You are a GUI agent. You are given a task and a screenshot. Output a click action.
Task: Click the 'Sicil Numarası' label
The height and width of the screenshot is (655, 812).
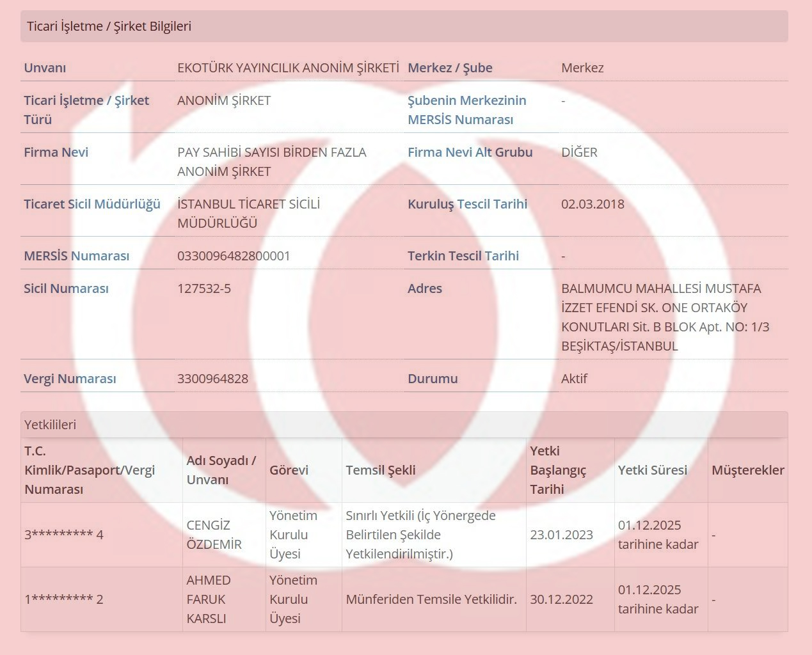tap(66, 288)
